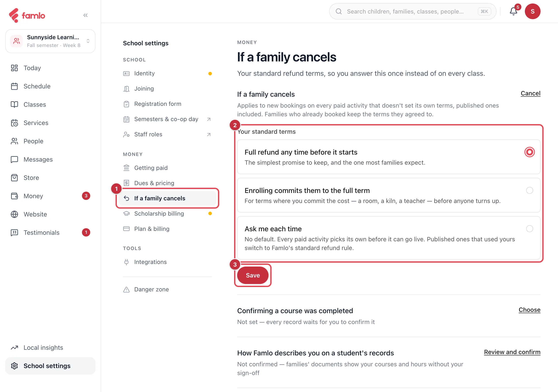Open Classes section

[x=50, y=105]
